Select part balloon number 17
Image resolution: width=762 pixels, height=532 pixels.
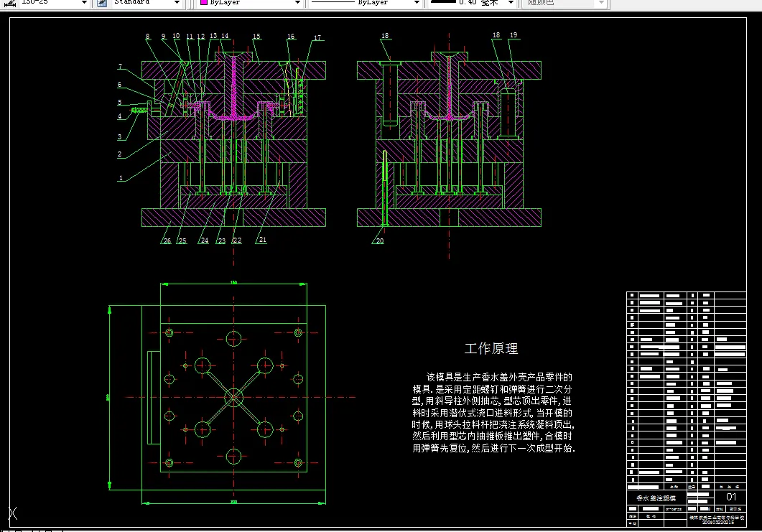point(317,38)
